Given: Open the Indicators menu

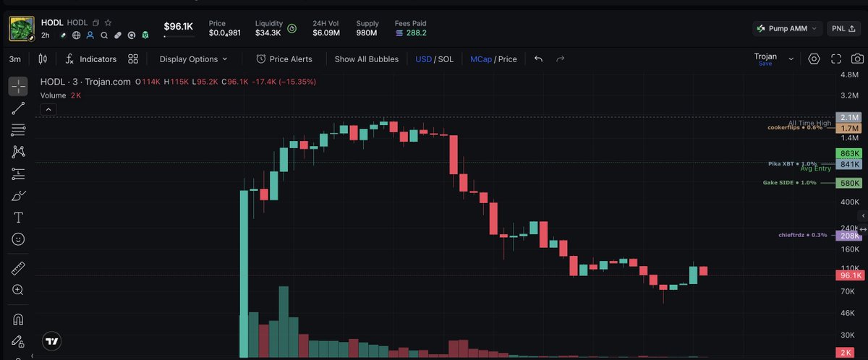Looking at the screenshot, I should [90, 59].
